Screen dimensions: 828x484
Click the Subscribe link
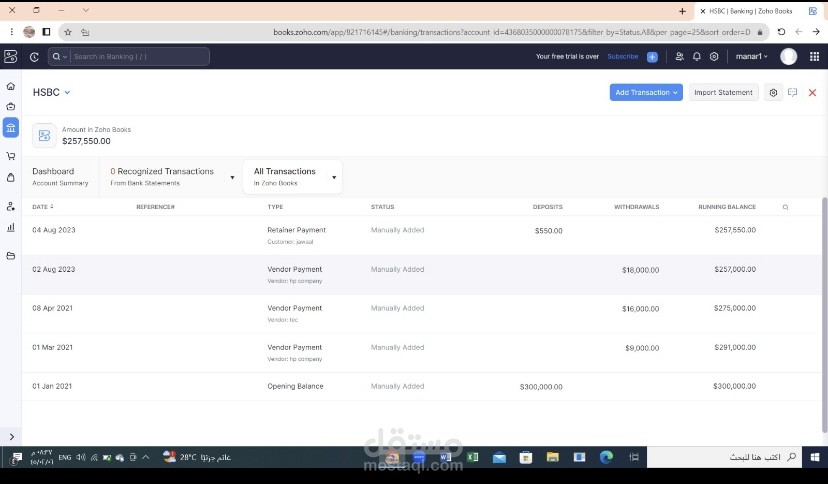[x=623, y=56]
